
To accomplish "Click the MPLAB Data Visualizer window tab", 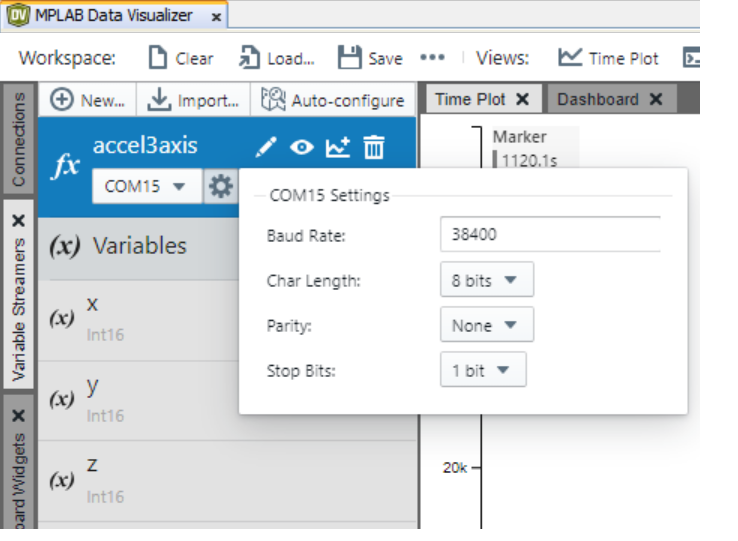I will coord(113,16).
